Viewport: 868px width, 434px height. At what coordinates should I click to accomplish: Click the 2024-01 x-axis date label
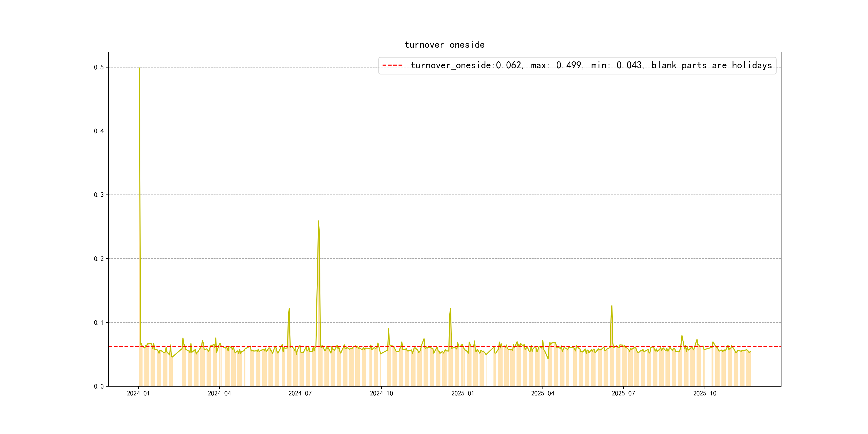pyautogui.click(x=138, y=394)
